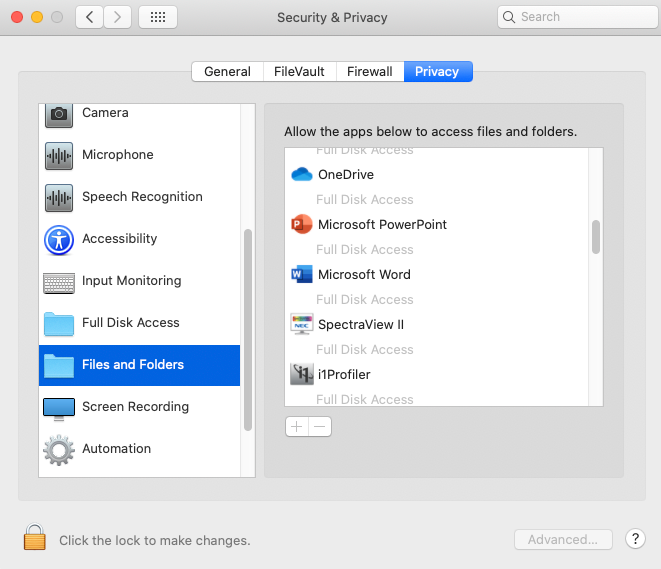Click Full Disk Access under Microsoft PowerPoint

[365, 250]
